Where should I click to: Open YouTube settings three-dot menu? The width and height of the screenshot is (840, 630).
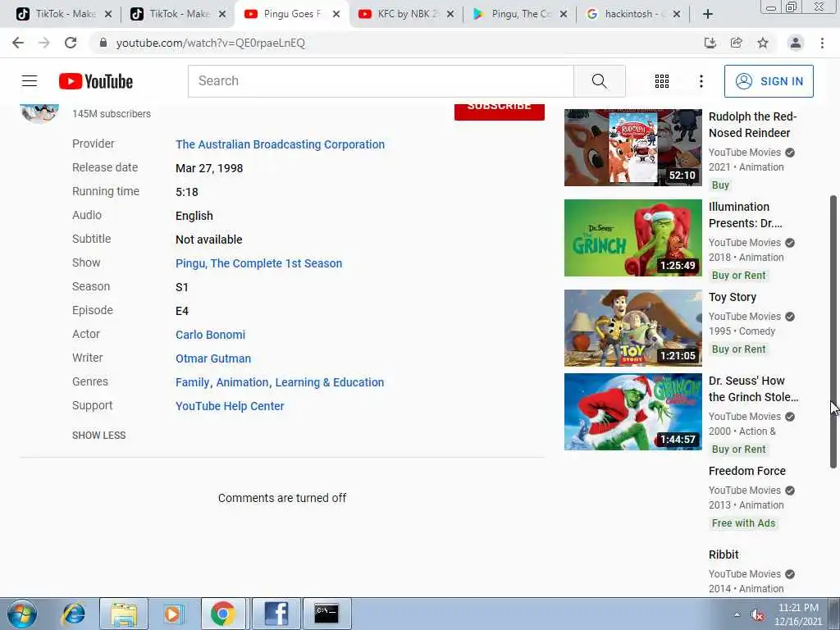pyautogui.click(x=701, y=81)
